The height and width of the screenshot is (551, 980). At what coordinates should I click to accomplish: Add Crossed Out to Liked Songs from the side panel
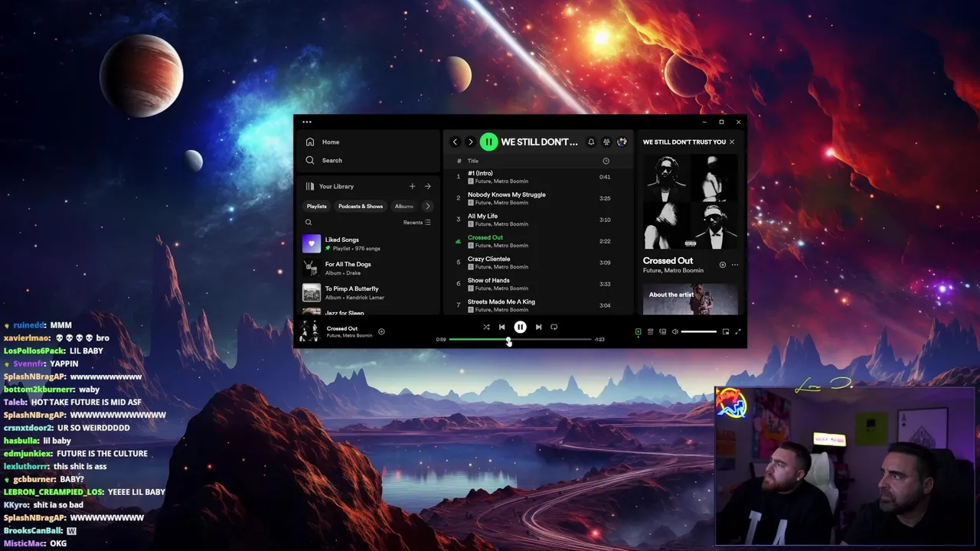click(x=723, y=265)
